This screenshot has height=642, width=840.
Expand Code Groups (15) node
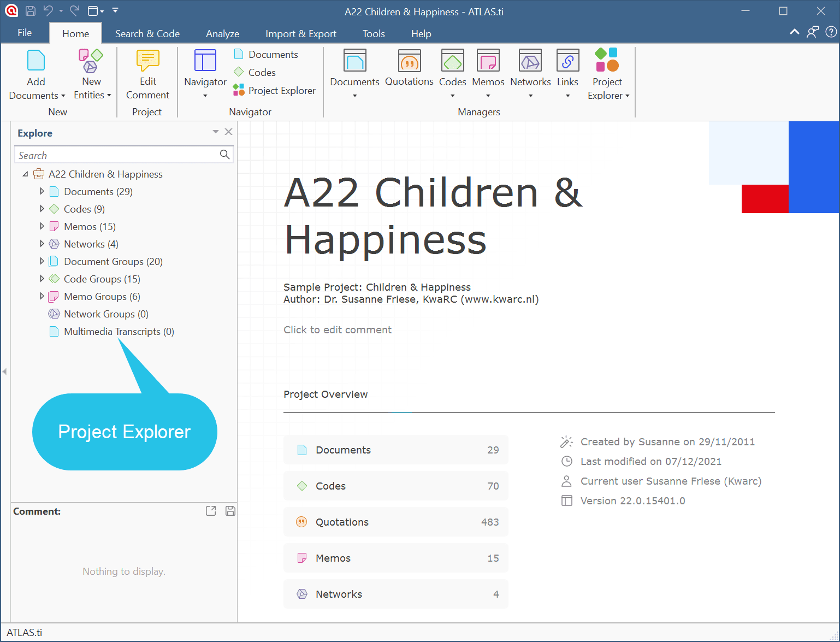click(42, 279)
